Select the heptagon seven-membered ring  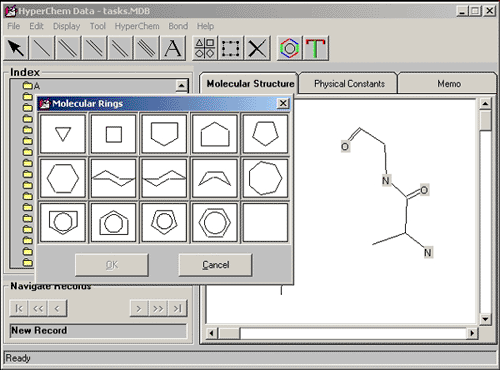point(265,178)
